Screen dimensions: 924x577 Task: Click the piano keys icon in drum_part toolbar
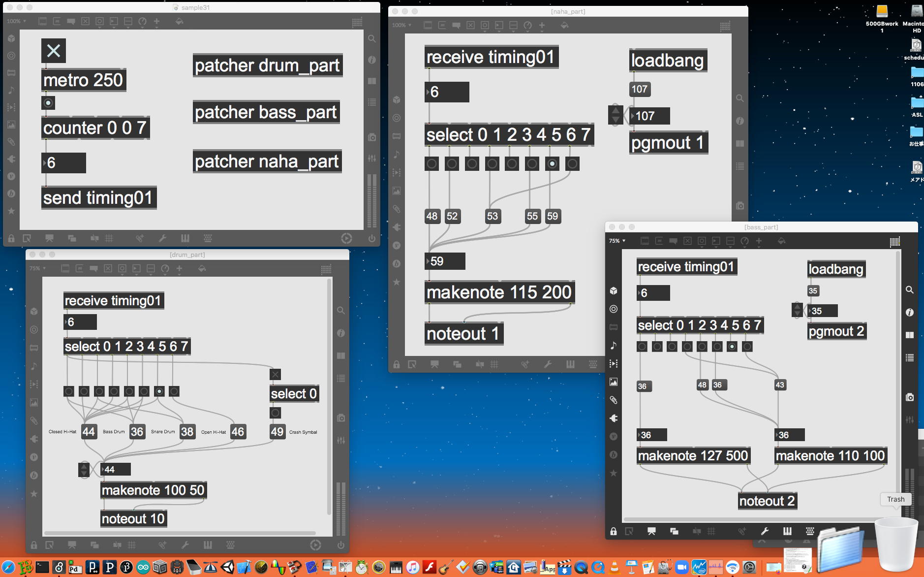point(208,545)
